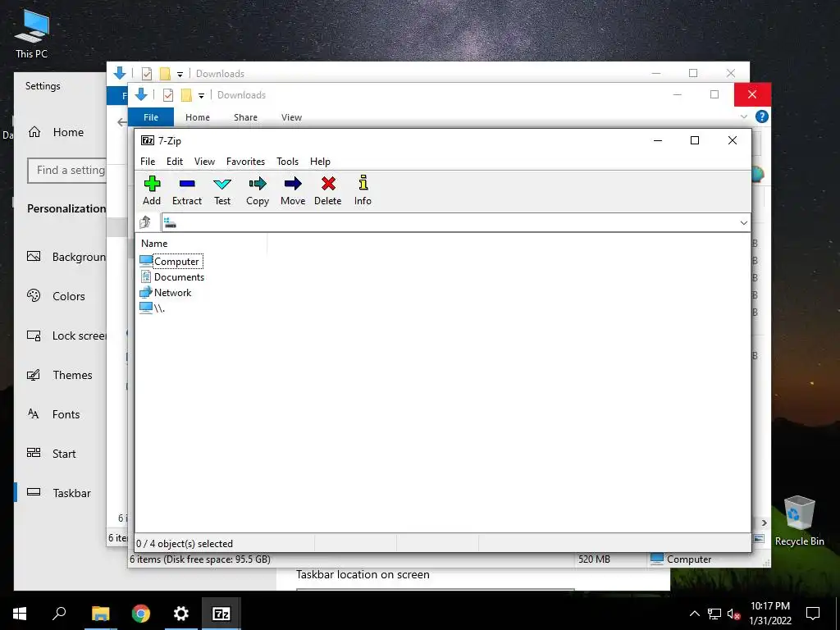840x630 pixels.
Task: Expand the Explorer ribbon chevron
Action: pos(743,116)
